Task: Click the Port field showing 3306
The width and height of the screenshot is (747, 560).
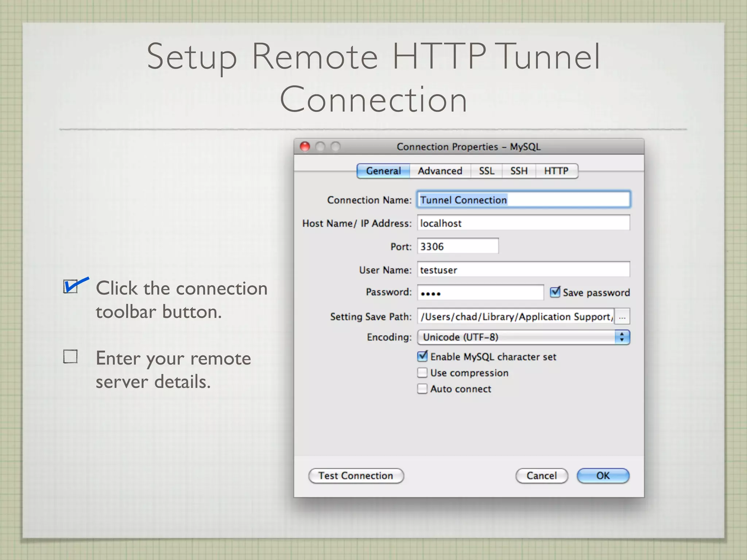Action: [x=458, y=246]
